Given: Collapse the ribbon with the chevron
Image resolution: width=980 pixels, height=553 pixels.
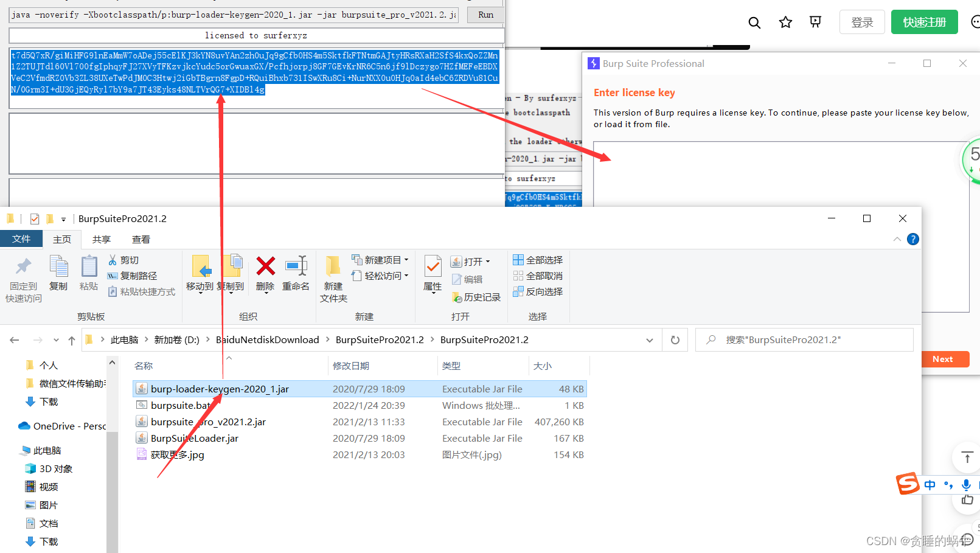Looking at the screenshot, I should click(897, 239).
